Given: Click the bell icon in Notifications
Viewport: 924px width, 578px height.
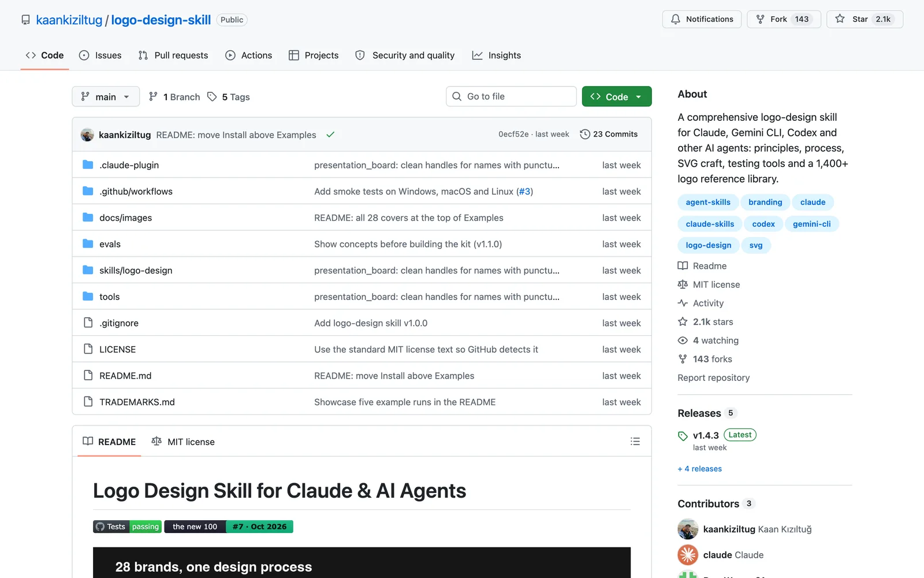Looking at the screenshot, I should pos(675,19).
